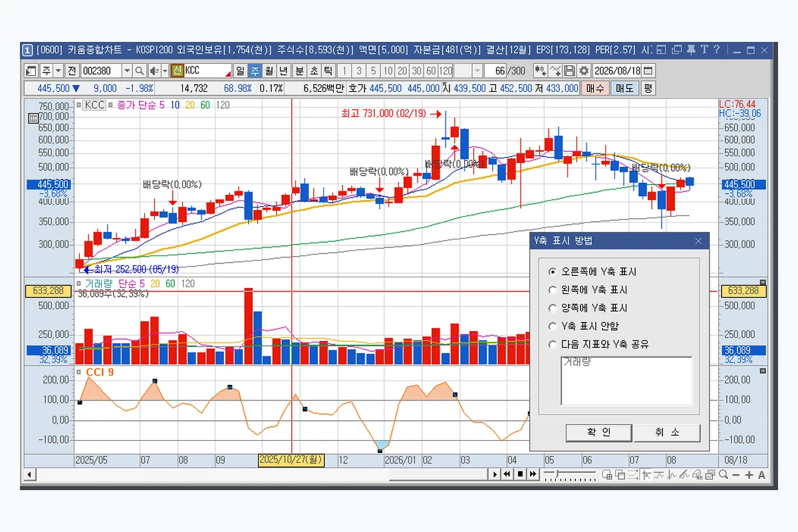The image size is (798, 532).
Task: Click the green 신 badge icon
Action: [177, 70]
